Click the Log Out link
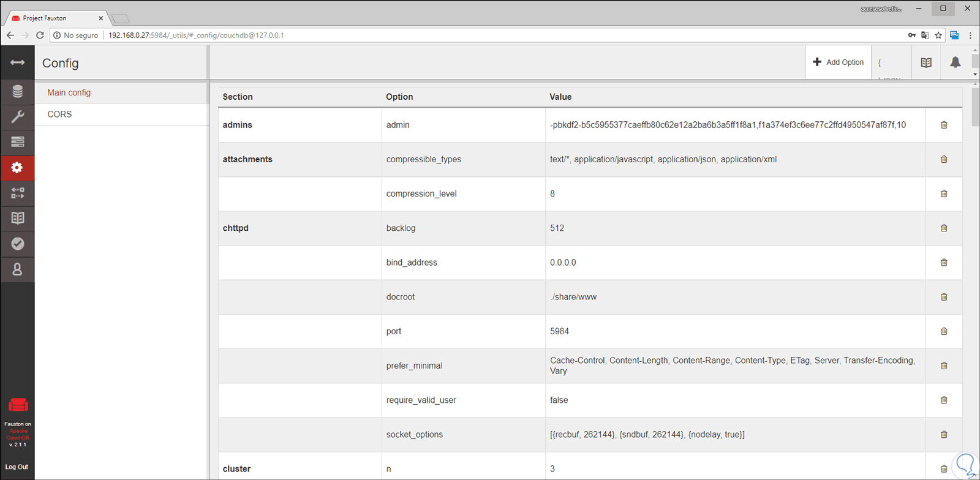 [x=17, y=467]
